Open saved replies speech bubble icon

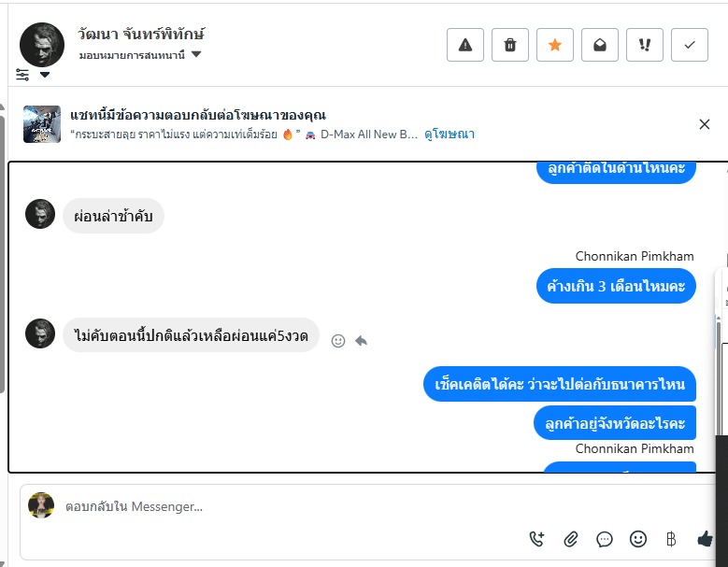click(605, 538)
